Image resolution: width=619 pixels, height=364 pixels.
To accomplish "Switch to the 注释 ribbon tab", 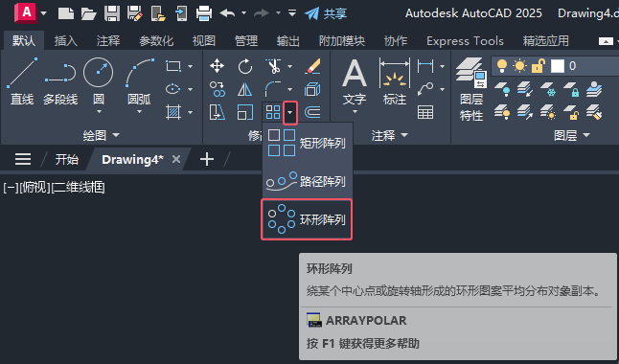I will (x=108, y=40).
